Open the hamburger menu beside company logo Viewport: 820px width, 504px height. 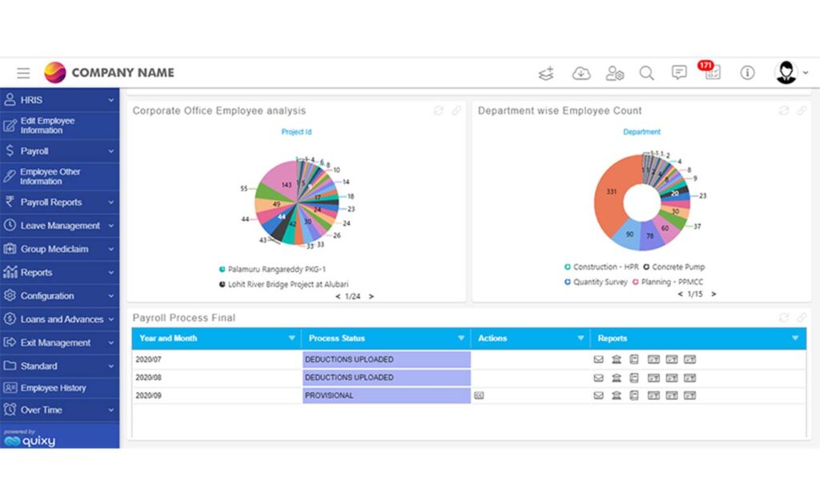[23, 73]
